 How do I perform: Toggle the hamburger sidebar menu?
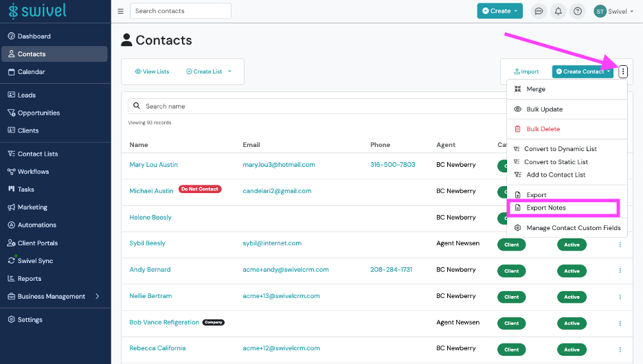121,11
